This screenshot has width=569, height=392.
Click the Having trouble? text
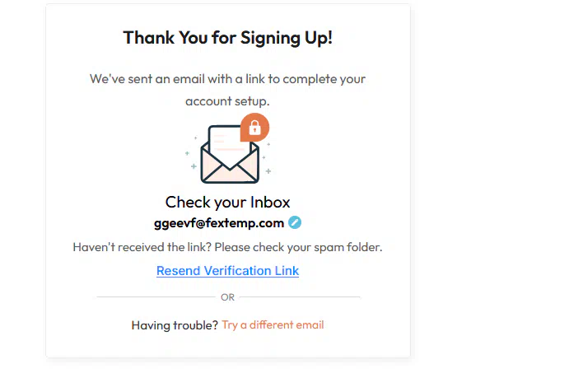tap(175, 325)
